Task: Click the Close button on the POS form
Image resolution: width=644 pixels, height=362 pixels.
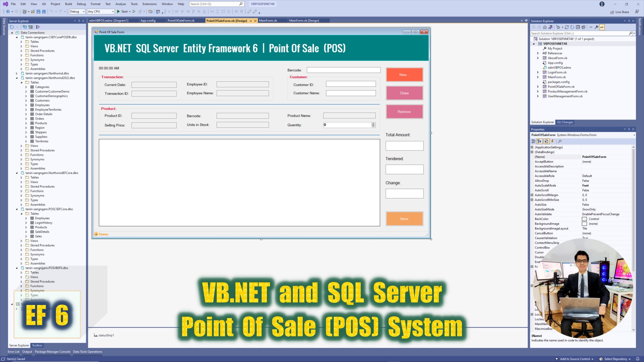Action: click(x=404, y=93)
